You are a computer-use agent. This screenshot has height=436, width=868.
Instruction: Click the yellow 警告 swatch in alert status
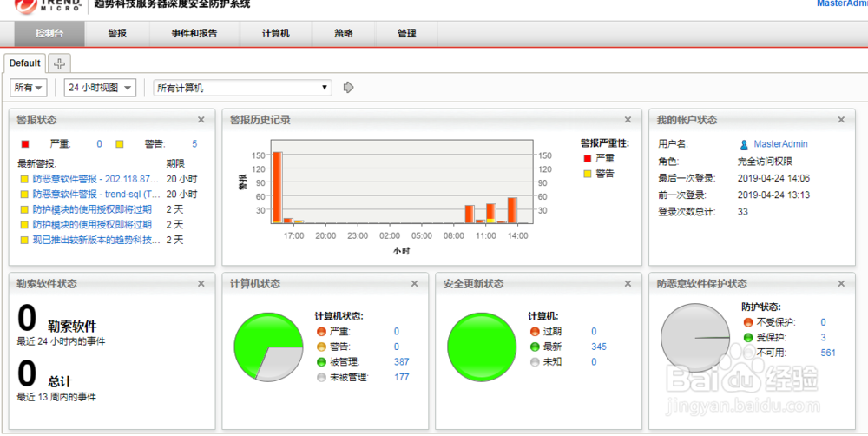coord(120,144)
